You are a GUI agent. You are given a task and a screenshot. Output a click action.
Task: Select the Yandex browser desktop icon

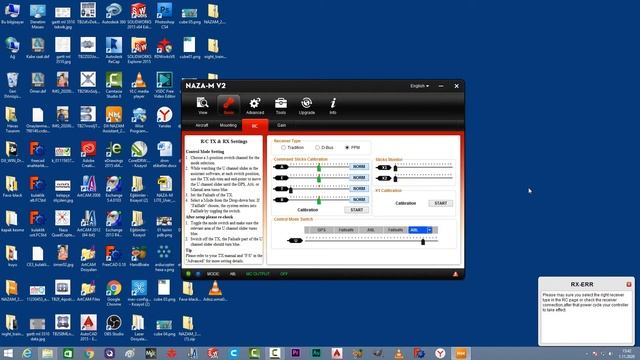[164, 118]
